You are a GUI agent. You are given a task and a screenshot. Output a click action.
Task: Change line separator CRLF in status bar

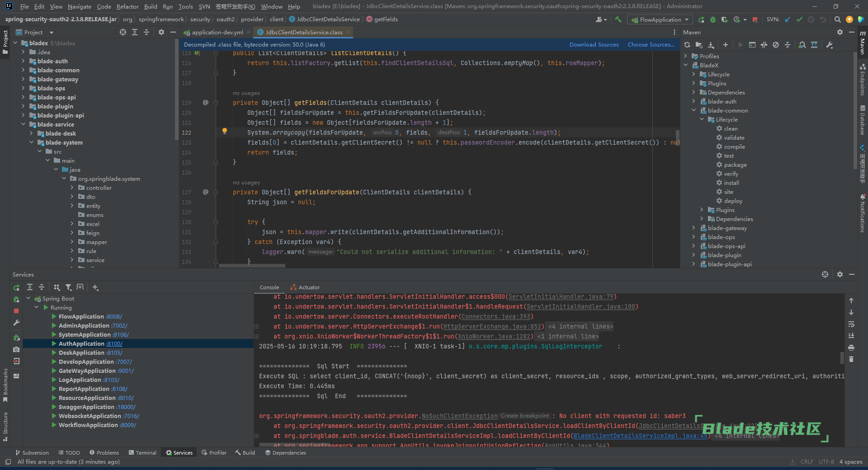(807, 462)
